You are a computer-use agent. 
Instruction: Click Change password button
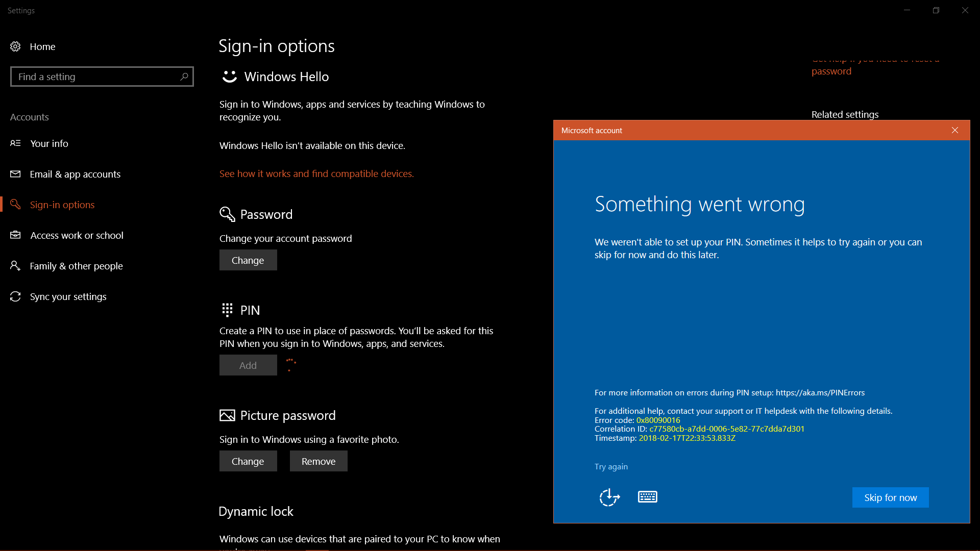248,260
